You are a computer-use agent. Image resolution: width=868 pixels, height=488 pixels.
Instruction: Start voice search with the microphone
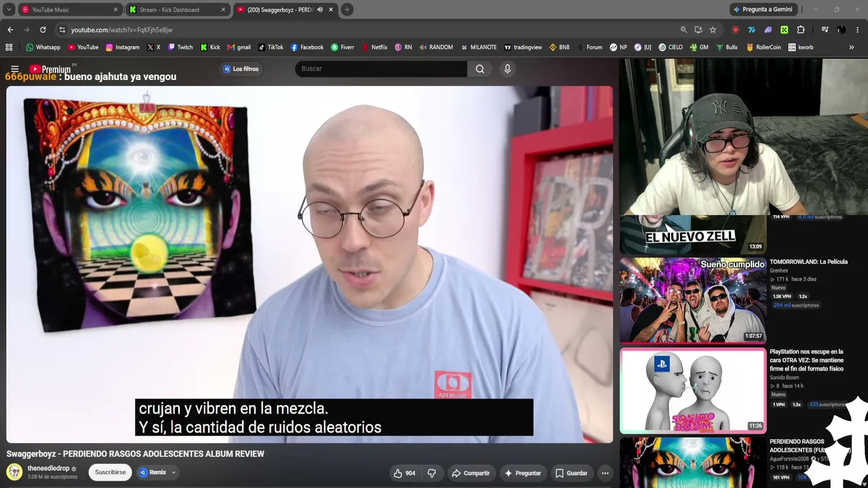507,68
